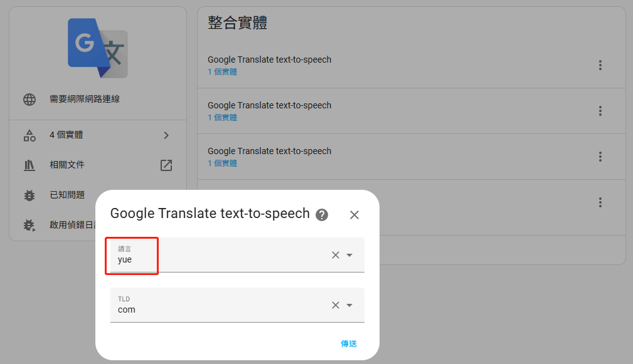Viewport: 633px width, 364px height.
Task: Open 已知問題 known issues entry
Action: coord(67,195)
